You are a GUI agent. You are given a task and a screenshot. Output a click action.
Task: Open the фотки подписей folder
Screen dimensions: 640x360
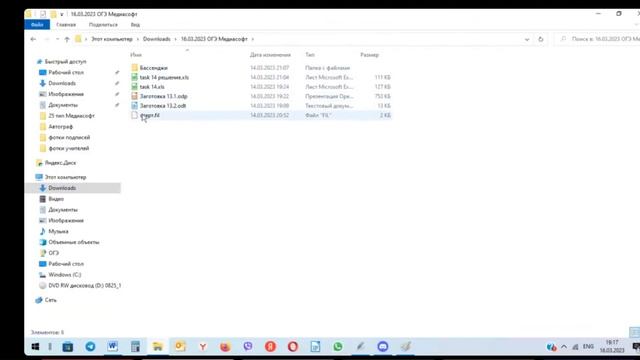pos(69,138)
